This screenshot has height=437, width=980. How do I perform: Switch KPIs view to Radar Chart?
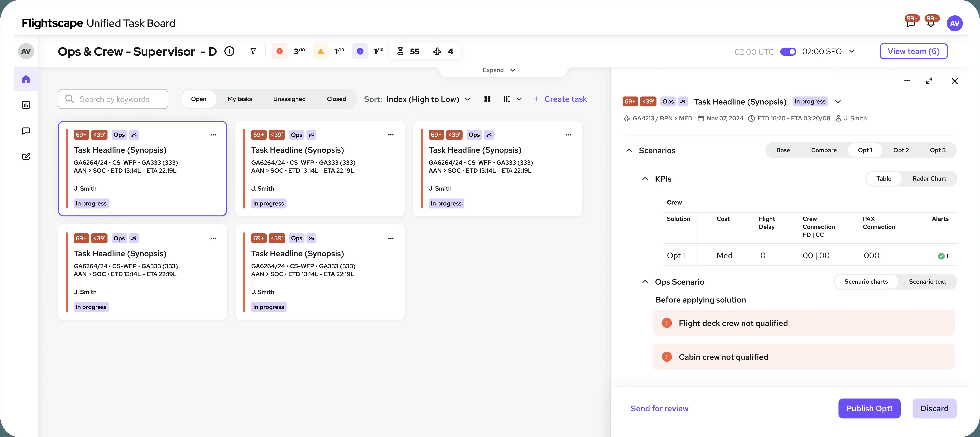click(x=929, y=179)
